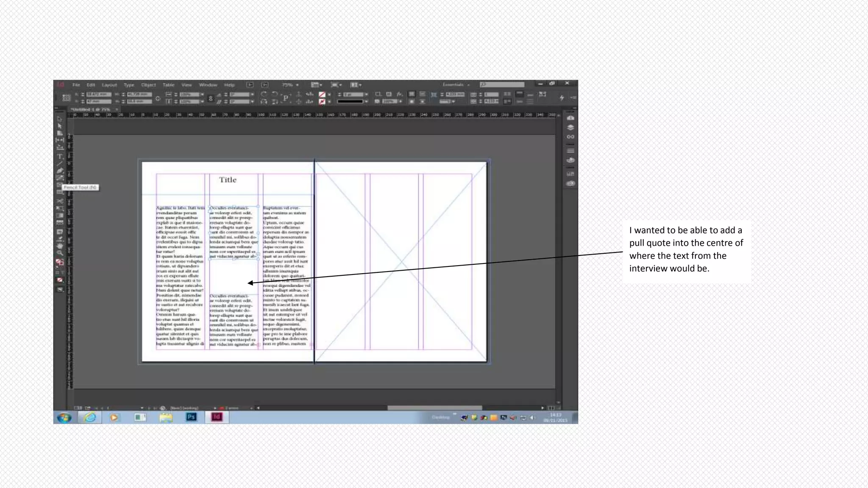Open the Links panel icon
Viewport: 868px width, 488px height.
570,137
